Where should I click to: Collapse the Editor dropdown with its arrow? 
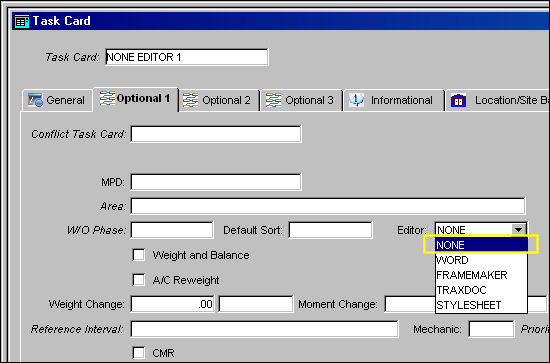click(518, 230)
